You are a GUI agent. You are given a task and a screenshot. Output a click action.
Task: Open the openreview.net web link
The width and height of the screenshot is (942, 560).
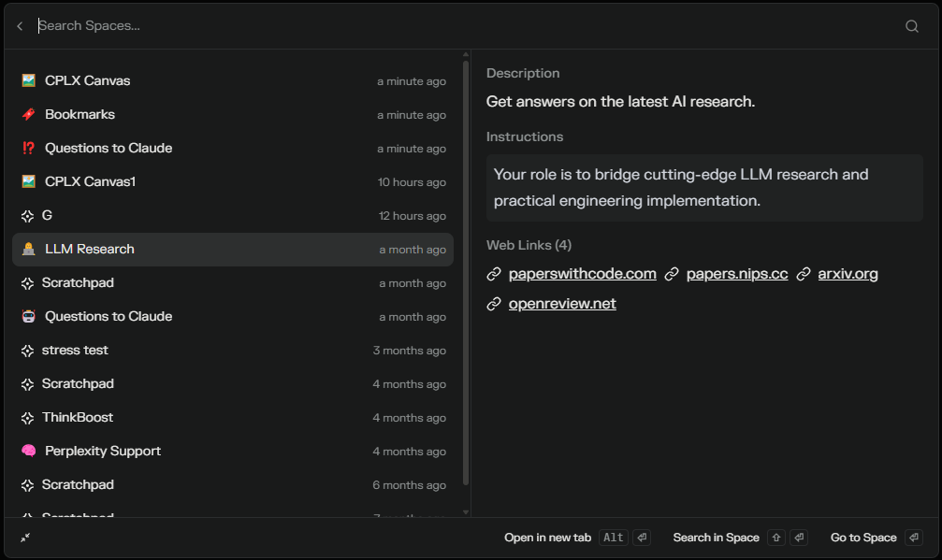click(562, 304)
